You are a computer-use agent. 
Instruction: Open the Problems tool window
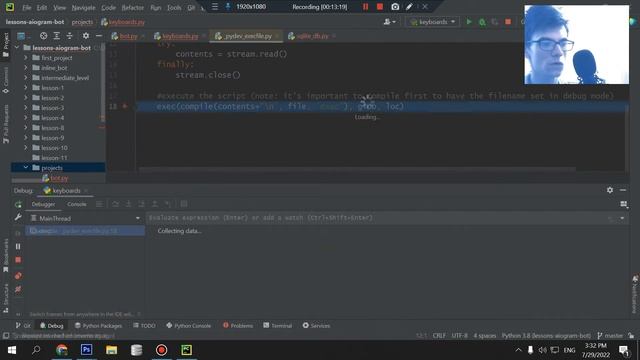pyautogui.click(x=238, y=326)
